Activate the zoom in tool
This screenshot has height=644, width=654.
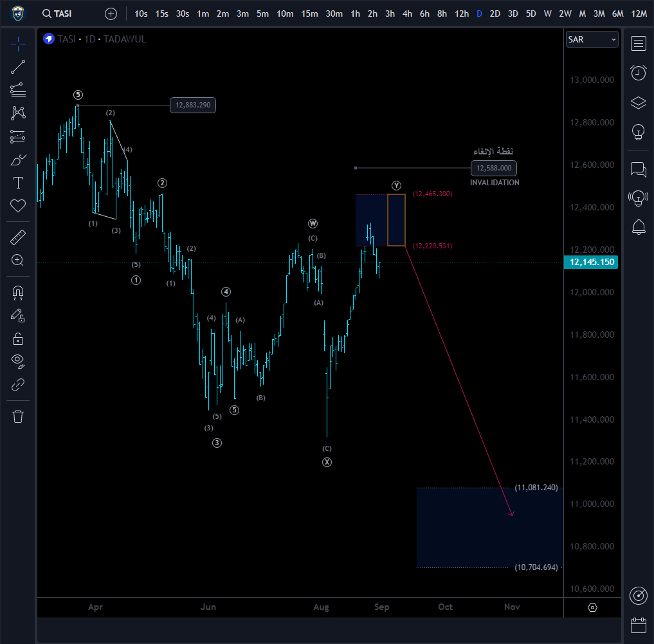[18, 260]
